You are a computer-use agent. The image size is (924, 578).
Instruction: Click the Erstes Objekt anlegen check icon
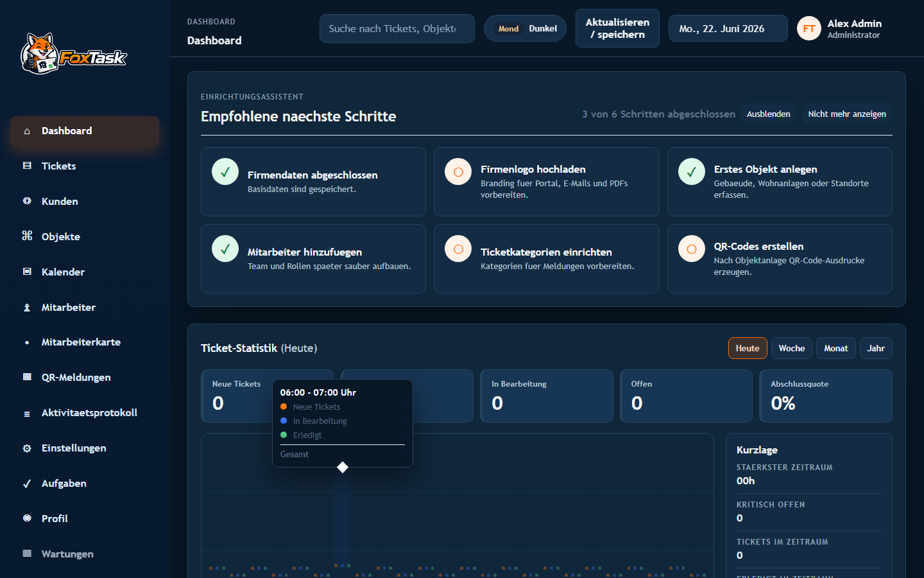coord(692,172)
